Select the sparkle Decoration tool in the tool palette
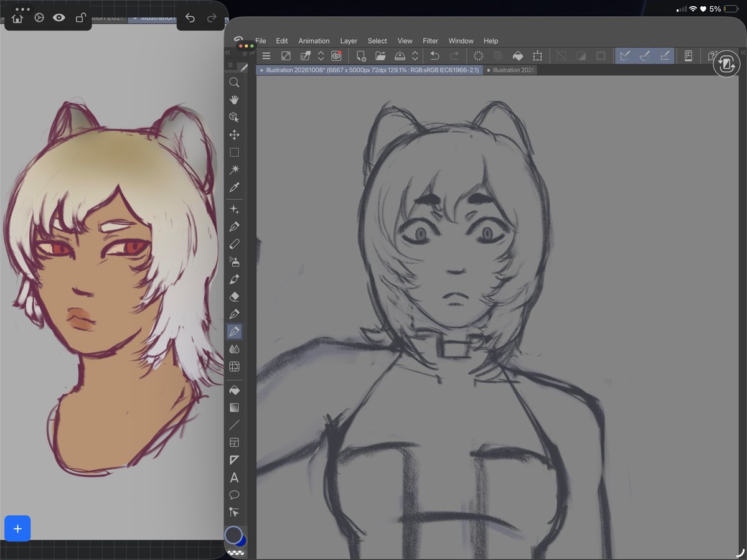Image resolution: width=747 pixels, height=560 pixels. pyautogui.click(x=234, y=209)
